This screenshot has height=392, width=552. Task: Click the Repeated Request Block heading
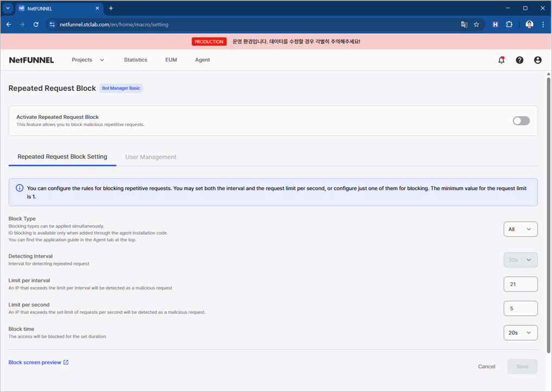[x=52, y=88]
